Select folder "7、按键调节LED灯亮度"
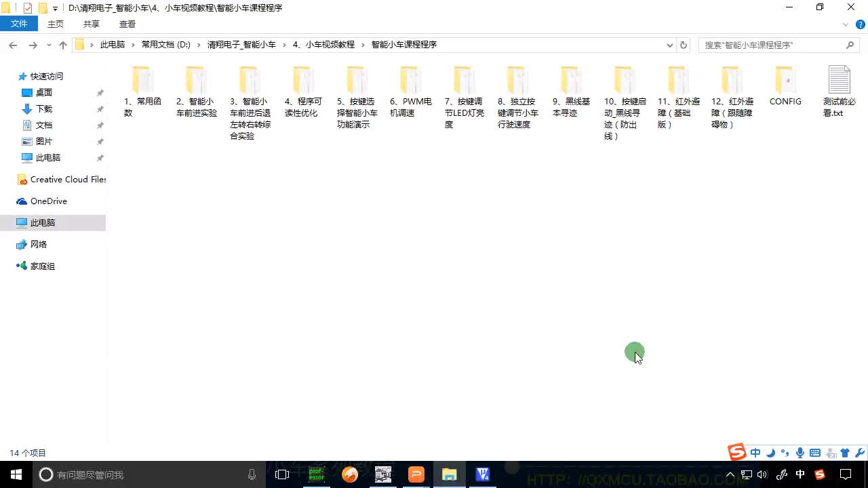The width and height of the screenshot is (868, 488). (x=465, y=98)
